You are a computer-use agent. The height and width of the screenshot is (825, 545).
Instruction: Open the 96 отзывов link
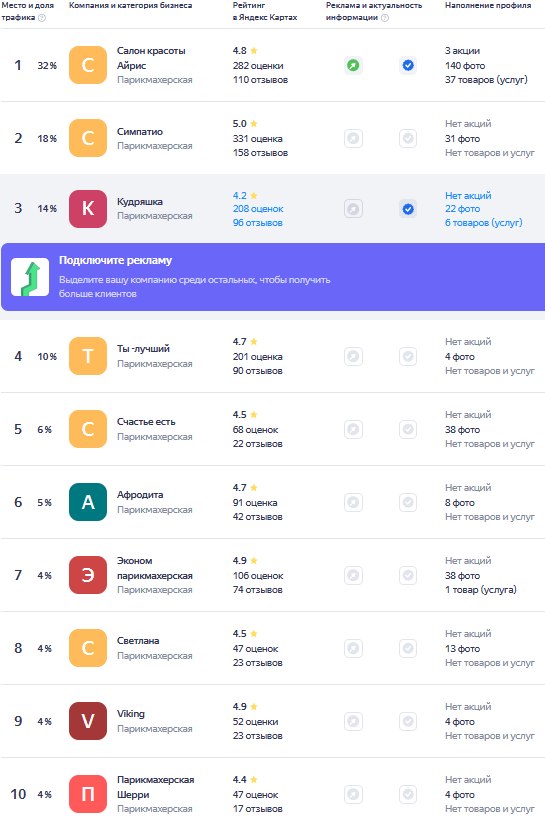coord(258,223)
